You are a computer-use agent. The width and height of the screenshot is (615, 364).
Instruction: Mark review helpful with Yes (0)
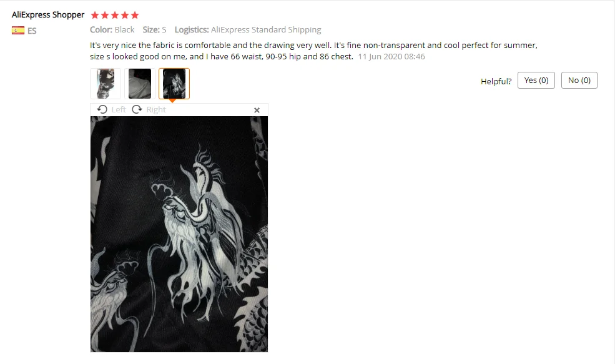coord(536,81)
